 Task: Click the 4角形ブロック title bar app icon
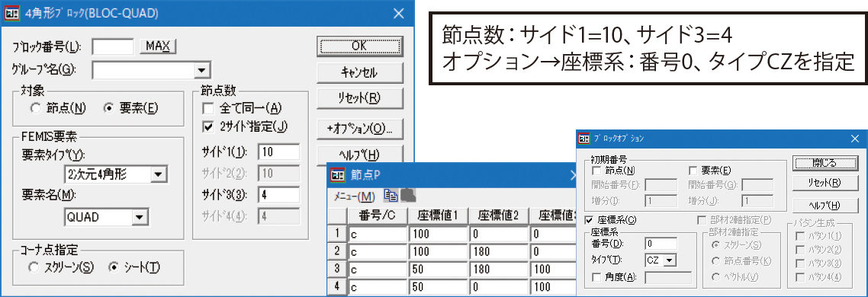(x=12, y=14)
